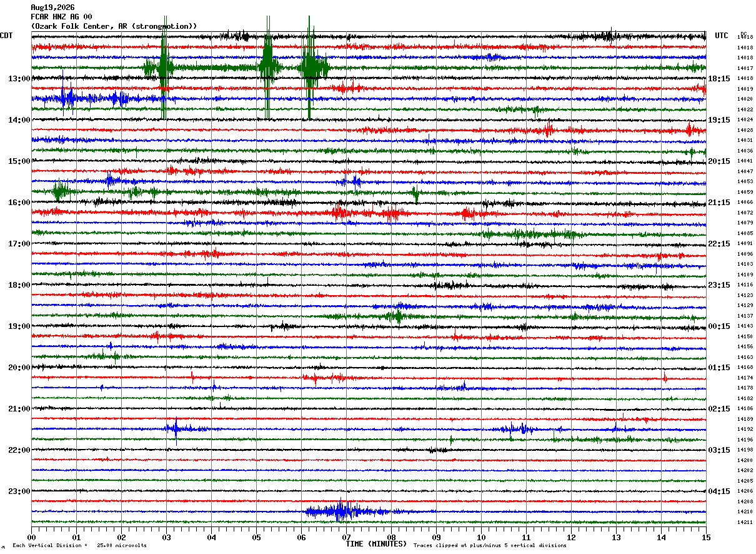Click the large green spike near minute 03
Viewport: 756px width, 554px height.
[x=164, y=68]
